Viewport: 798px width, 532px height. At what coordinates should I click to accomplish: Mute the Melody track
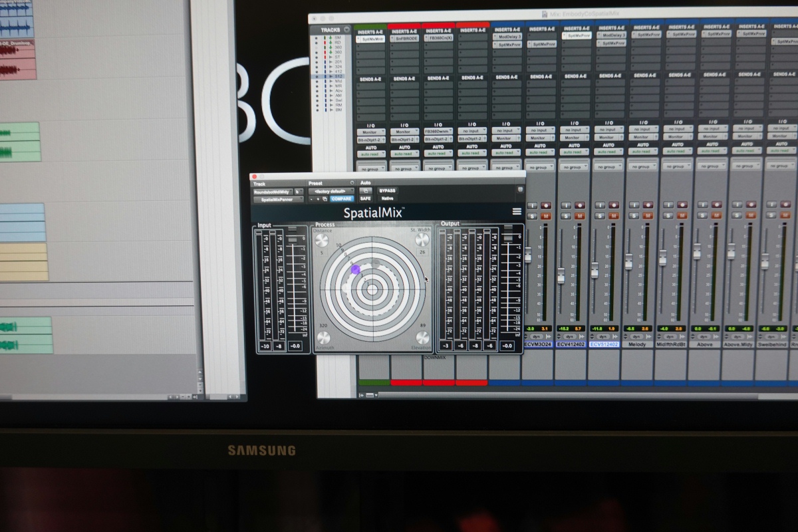(647, 216)
